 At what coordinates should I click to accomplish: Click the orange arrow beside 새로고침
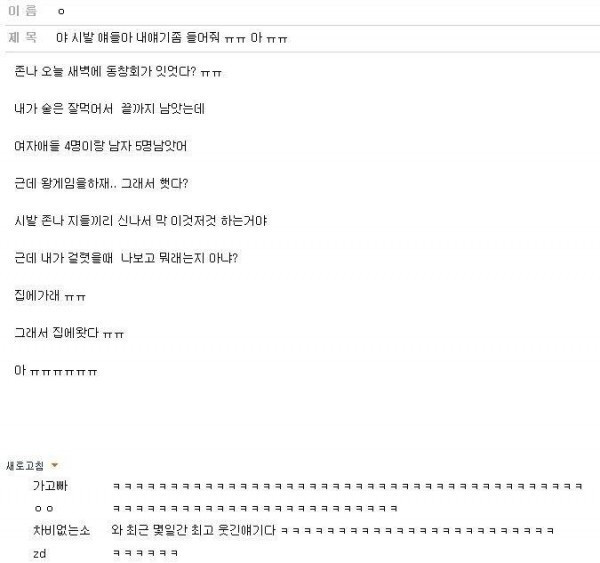pos(55,465)
